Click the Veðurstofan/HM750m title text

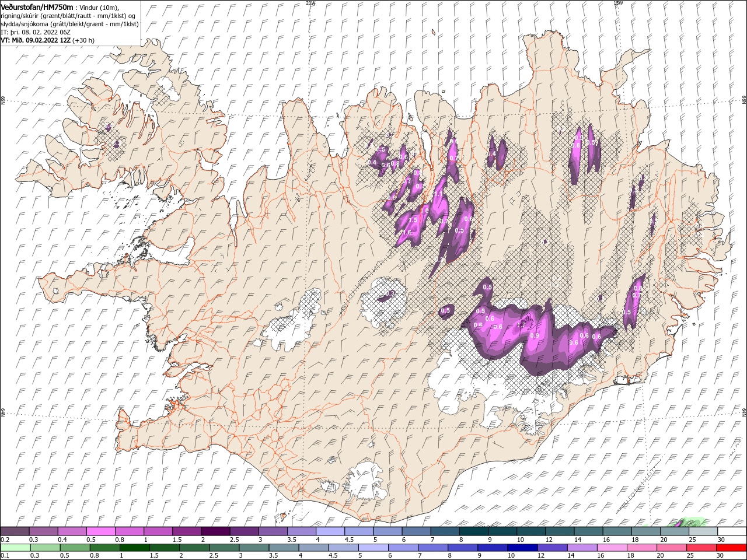[x=37, y=6]
